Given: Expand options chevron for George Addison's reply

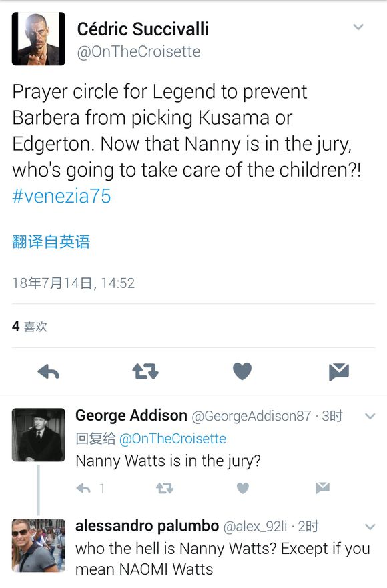Looking at the screenshot, I should 370,416.
